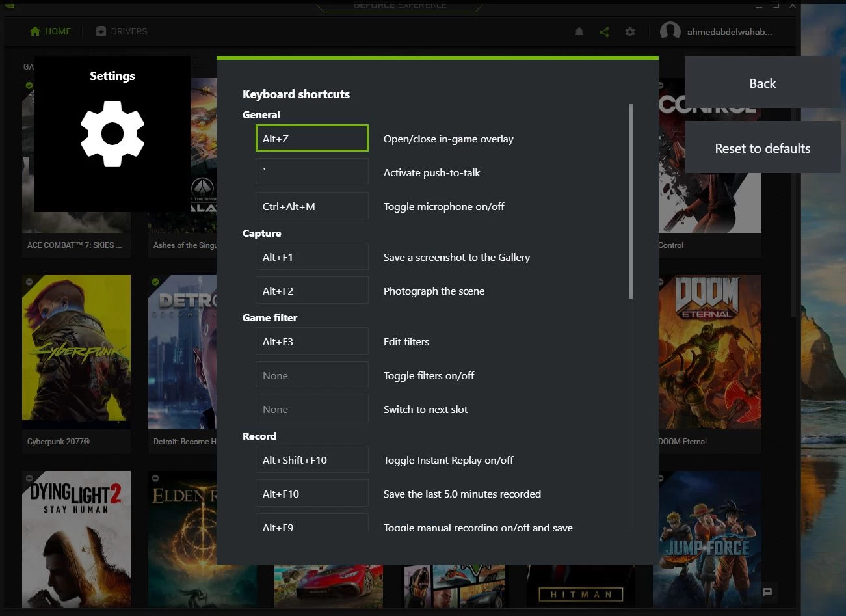Edit the Alt+Z overlay shortcut field
Image resolution: width=846 pixels, height=616 pixels.
pyautogui.click(x=312, y=138)
